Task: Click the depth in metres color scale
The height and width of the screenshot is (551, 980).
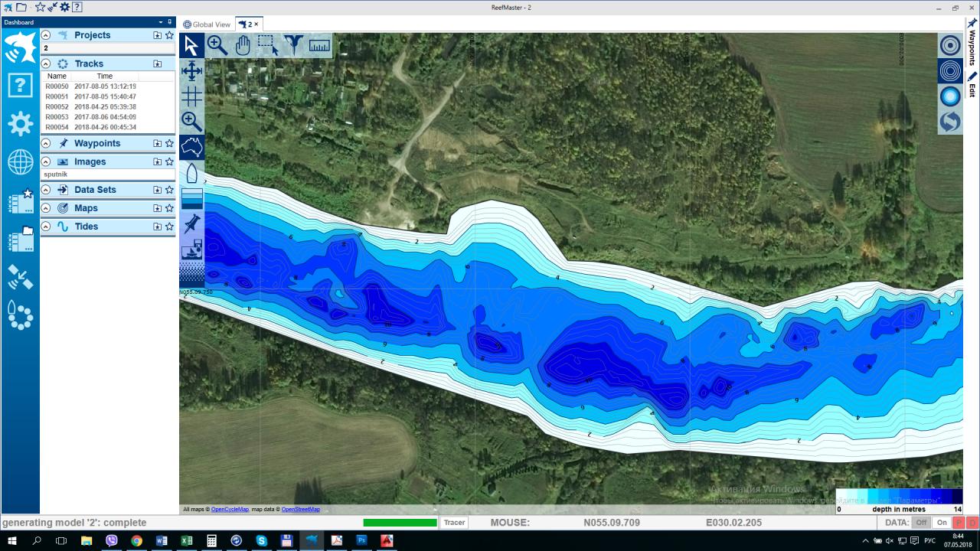Action: point(899,496)
